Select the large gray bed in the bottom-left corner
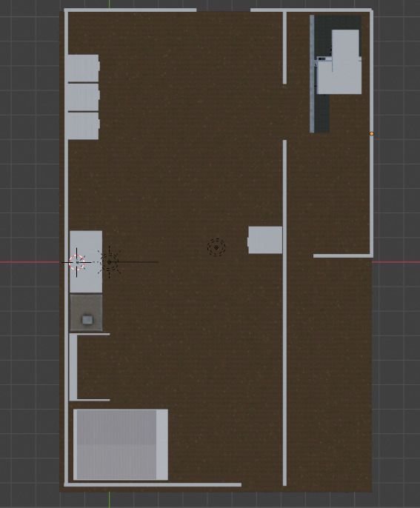This screenshot has width=420, height=508. [x=121, y=444]
